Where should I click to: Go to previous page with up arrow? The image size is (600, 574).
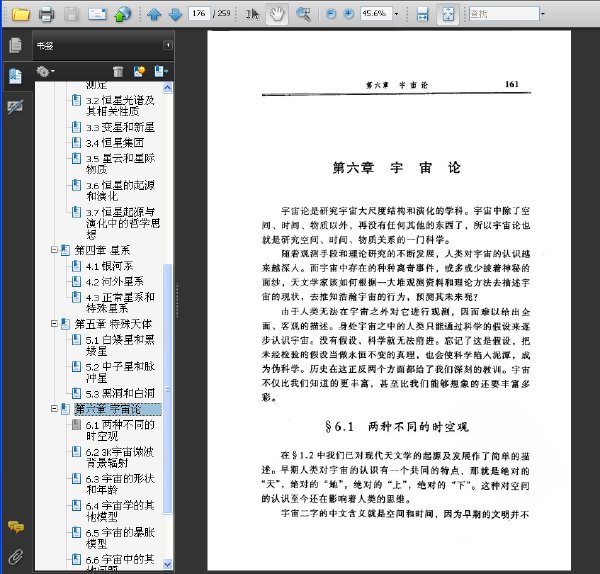pos(154,15)
